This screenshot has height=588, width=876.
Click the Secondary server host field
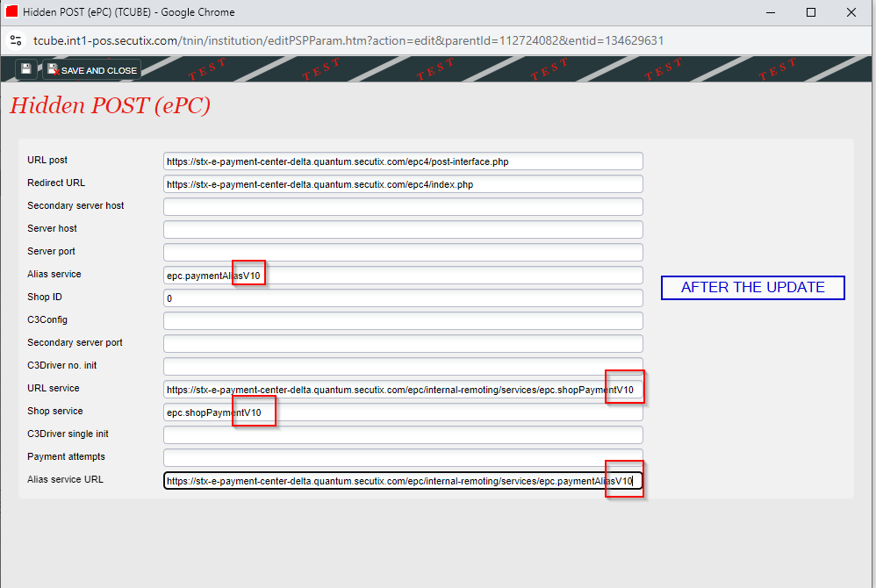pos(402,206)
